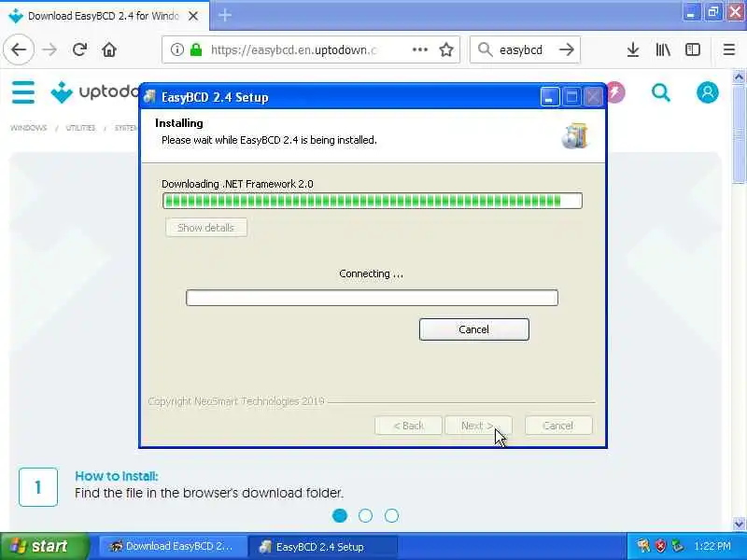Click the WINDOWS breadcrumb link
Viewport: 747px width, 560px height.
[x=29, y=128]
